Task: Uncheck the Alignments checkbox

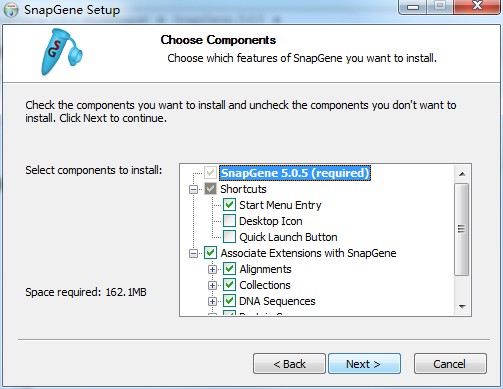Action: point(229,269)
